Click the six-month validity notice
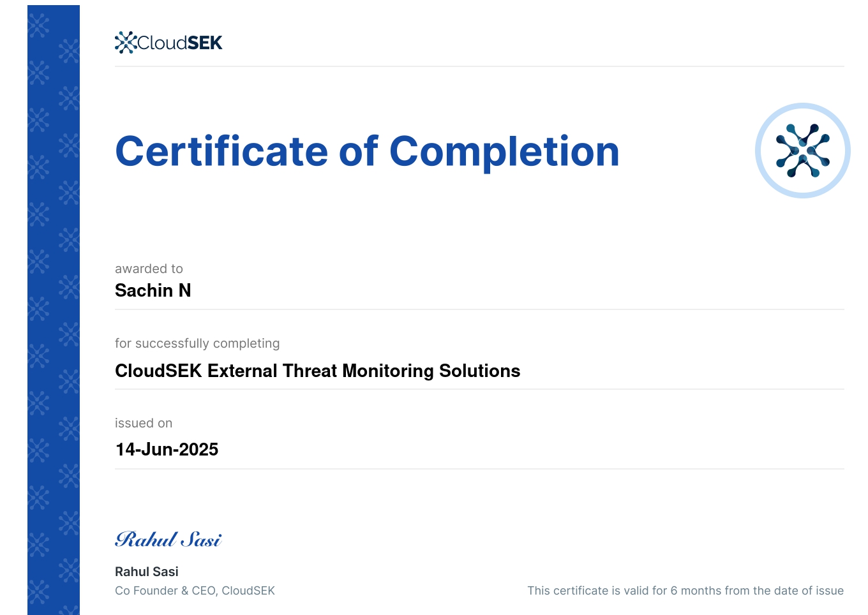Image resolution: width=868 pixels, height=615 pixels. [x=685, y=591]
